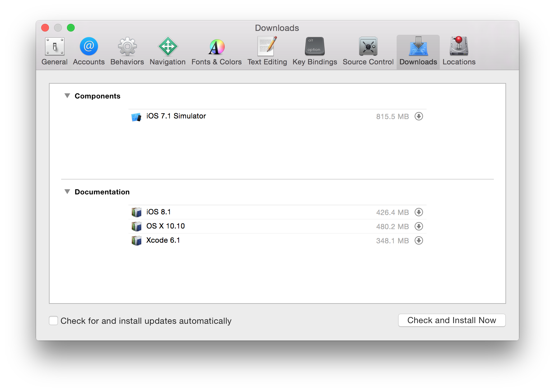Download the OS X 10.10 documentation

click(x=419, y=226)
